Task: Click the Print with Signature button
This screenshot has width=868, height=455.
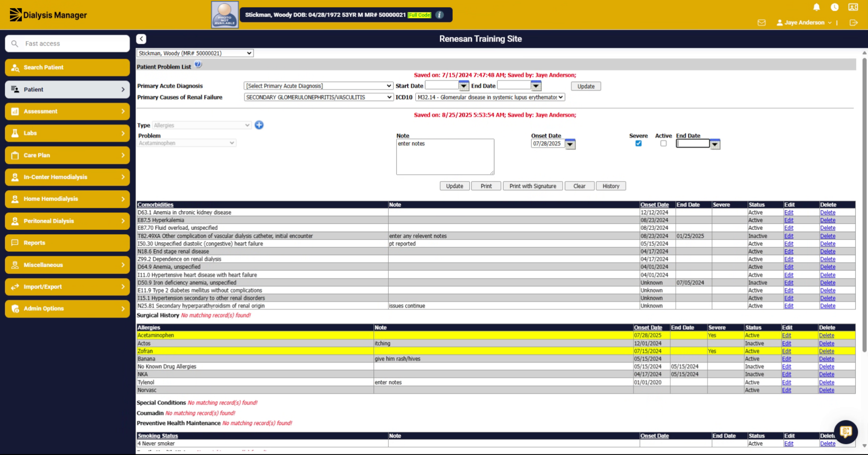Action: [x=533, y=186]
